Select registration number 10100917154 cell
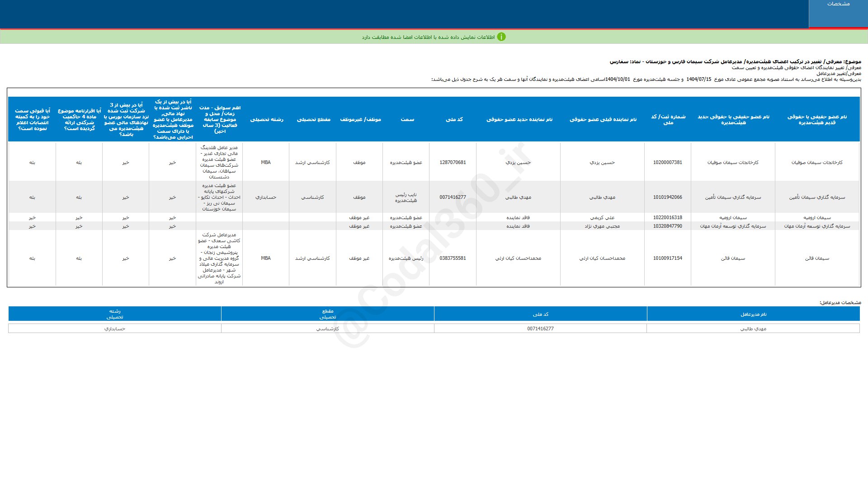 [667, 258]
